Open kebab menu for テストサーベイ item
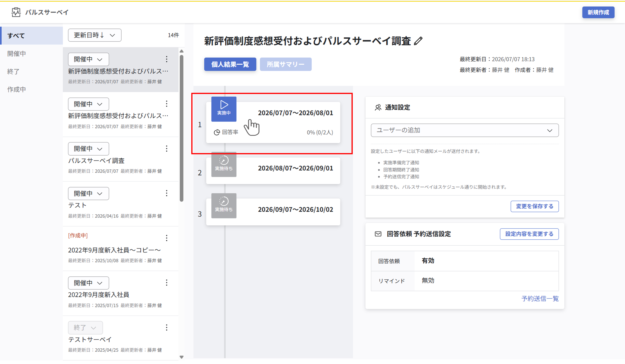Screen dimensions: 625x364 click(x=167, y=327)
